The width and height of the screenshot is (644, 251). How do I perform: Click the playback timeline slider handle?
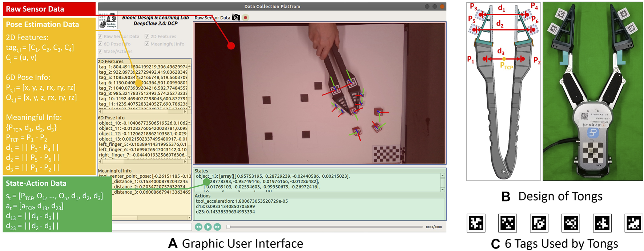click(x=228, y=227)
